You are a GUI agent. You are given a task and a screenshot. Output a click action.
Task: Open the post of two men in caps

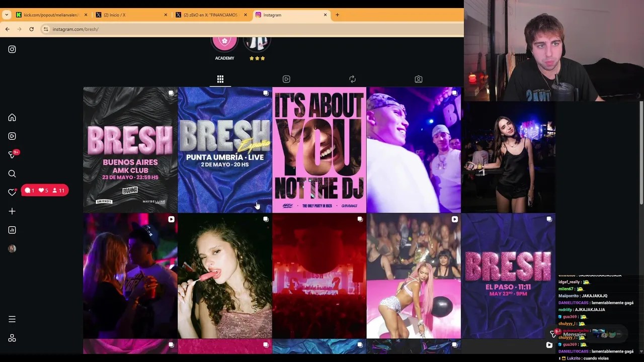point(414,150)
